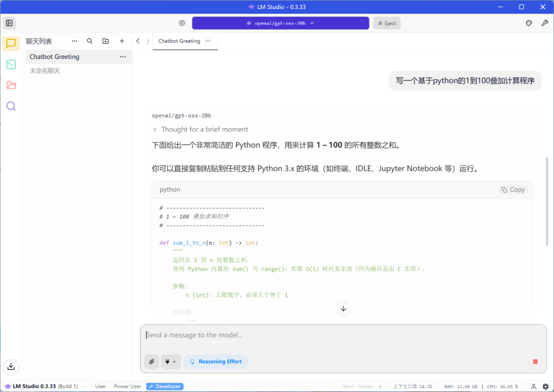The height and width of the screenshot is (392, 554).
Task: Click the 上下文已满 14.3% indicator
Action: (x=412, y=387)
